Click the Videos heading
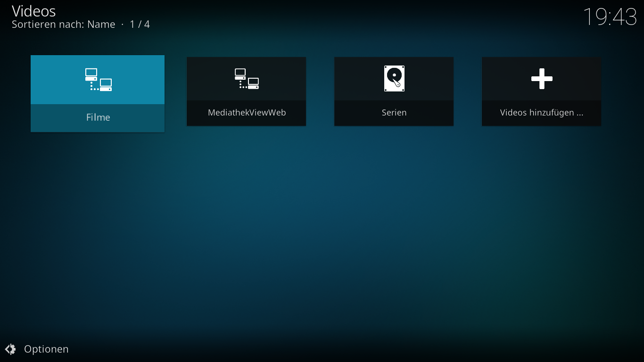This screenshot has width=644, height=362. coord(34,11)
